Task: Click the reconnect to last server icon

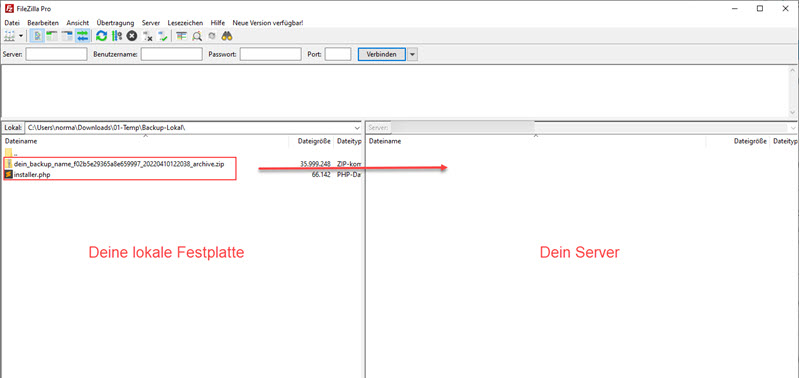Action: (x=163, y=36)
